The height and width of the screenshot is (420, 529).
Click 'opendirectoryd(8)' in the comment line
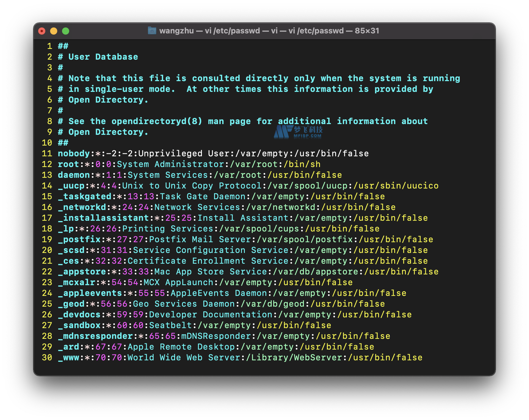[157, 121]
